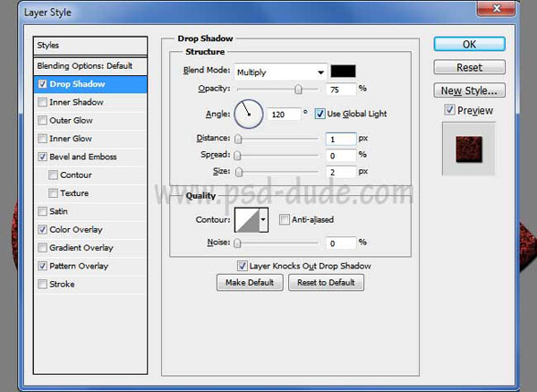Screen dimensions: 537x392
Task: Open the Blend Mode Multiply dropdown
Action: click(x=280, y=72)
